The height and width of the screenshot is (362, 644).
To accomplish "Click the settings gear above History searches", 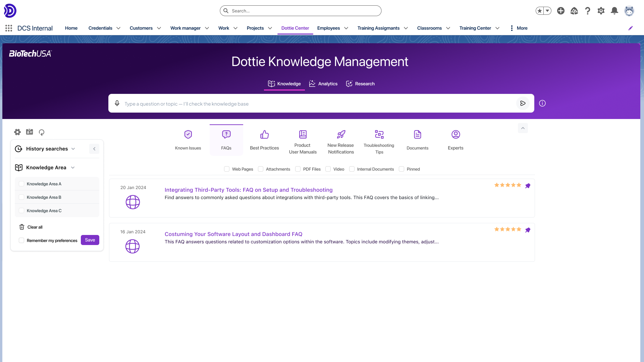I will (x=17, y=132).
